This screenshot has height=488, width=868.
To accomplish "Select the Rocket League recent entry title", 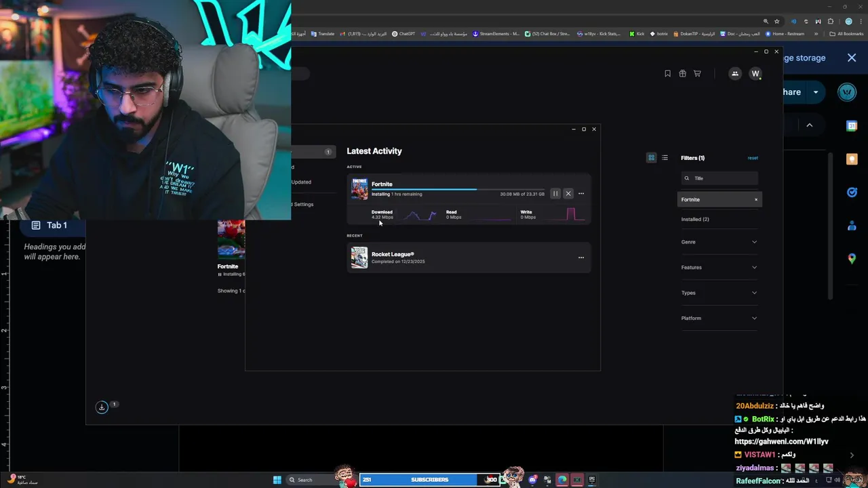I will pyautogui.click(x=393, y=254).
